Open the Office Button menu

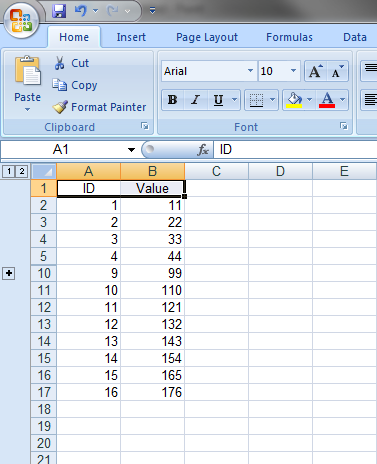[x=21, y=21]
